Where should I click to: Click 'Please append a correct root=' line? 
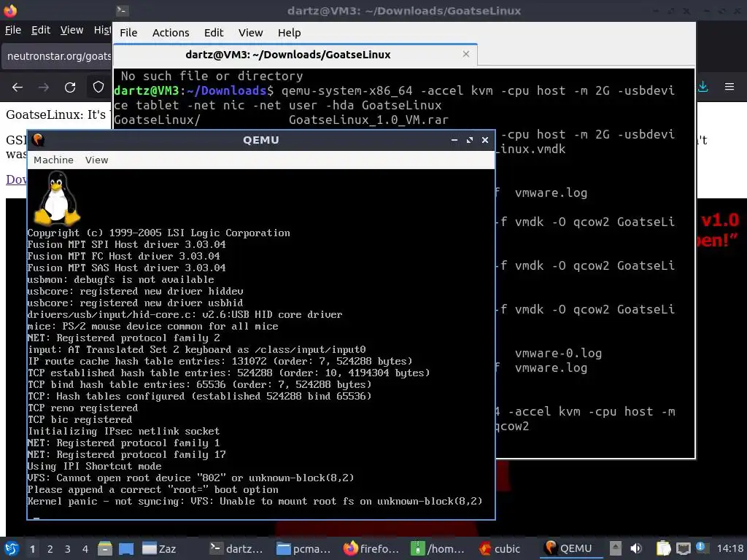point(153,489)
